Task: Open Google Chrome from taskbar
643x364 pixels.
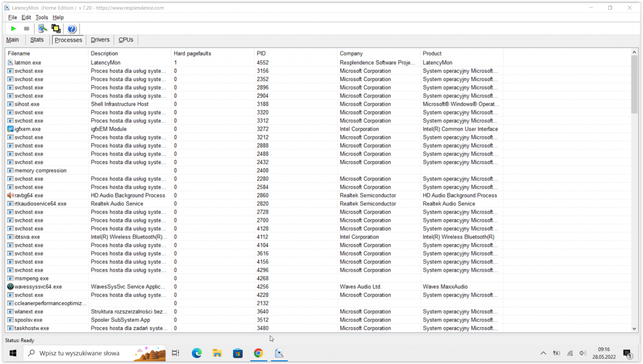Action: pos(258,353)
